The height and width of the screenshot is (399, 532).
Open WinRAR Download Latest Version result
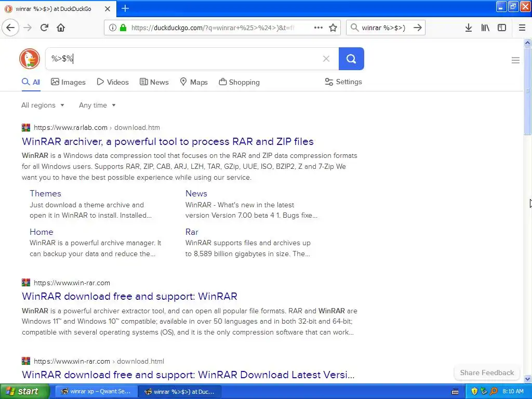pyautogui.click(x=188, y=375)
